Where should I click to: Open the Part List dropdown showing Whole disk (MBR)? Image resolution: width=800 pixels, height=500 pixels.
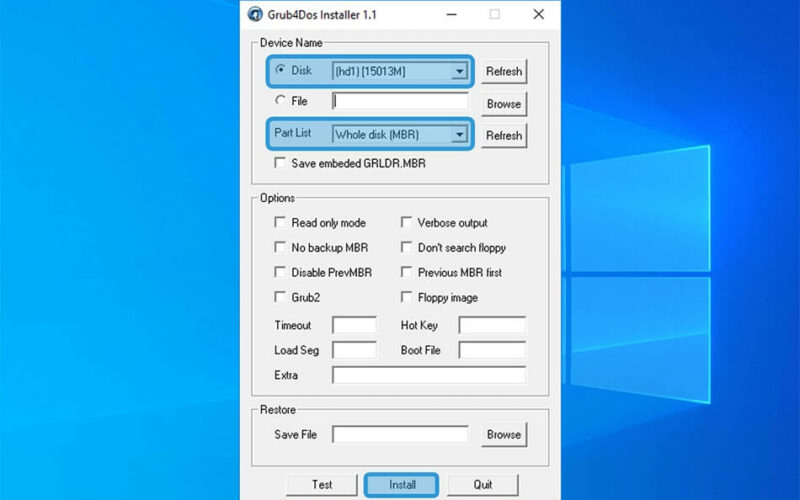point(400,135)
